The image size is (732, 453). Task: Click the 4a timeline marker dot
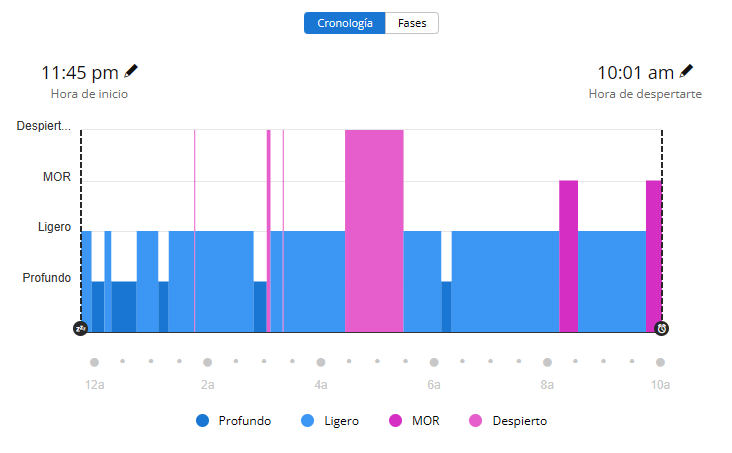tap(321, 362)
